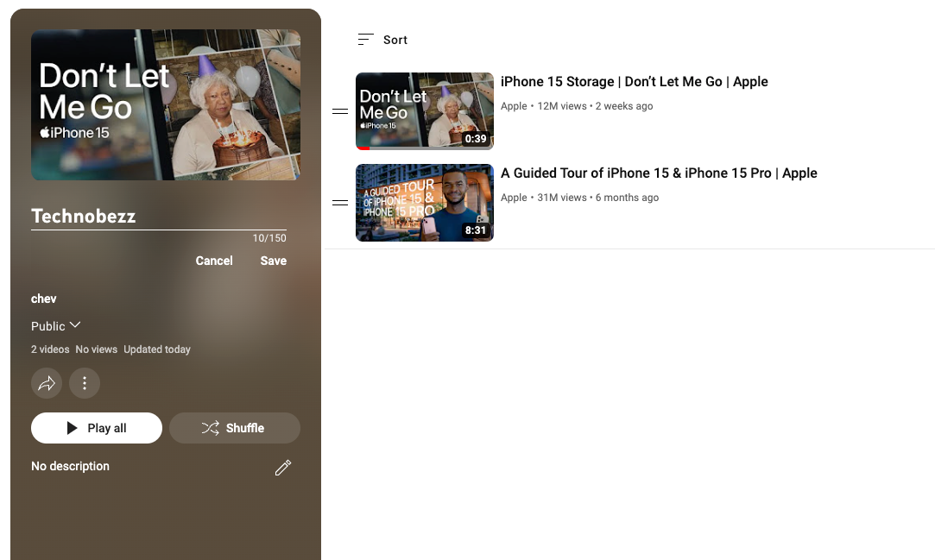Screen dimensions: 935x560
Task: Click the Apple channel name under the Guided Tour video
Action: (514, 198)
